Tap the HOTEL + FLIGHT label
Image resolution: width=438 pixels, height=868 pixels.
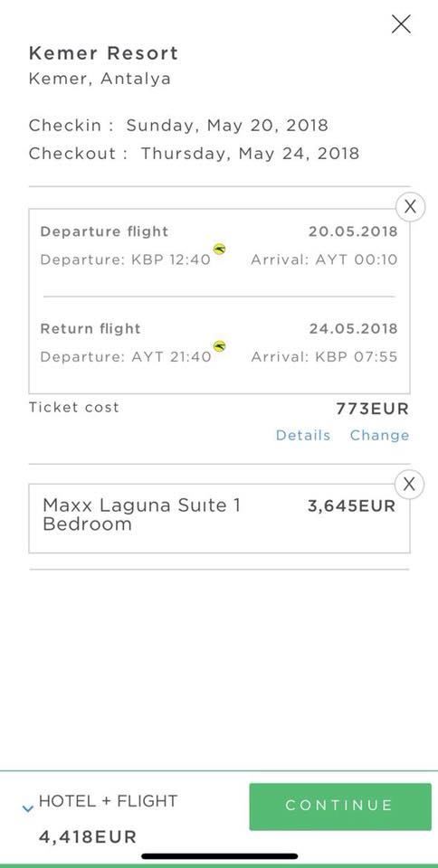(108, 801)
